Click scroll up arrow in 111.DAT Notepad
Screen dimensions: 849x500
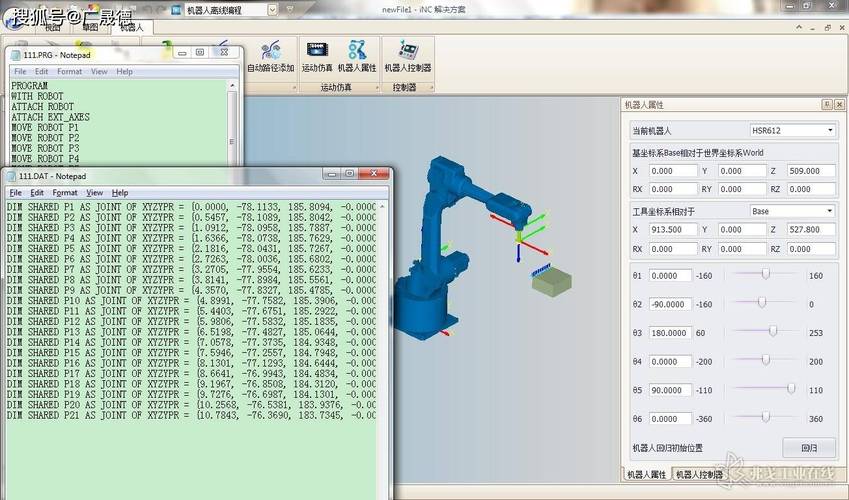coord(382,206)
